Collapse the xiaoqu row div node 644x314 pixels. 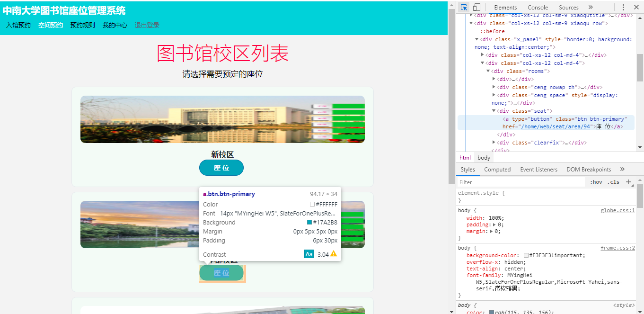(471, 23)
